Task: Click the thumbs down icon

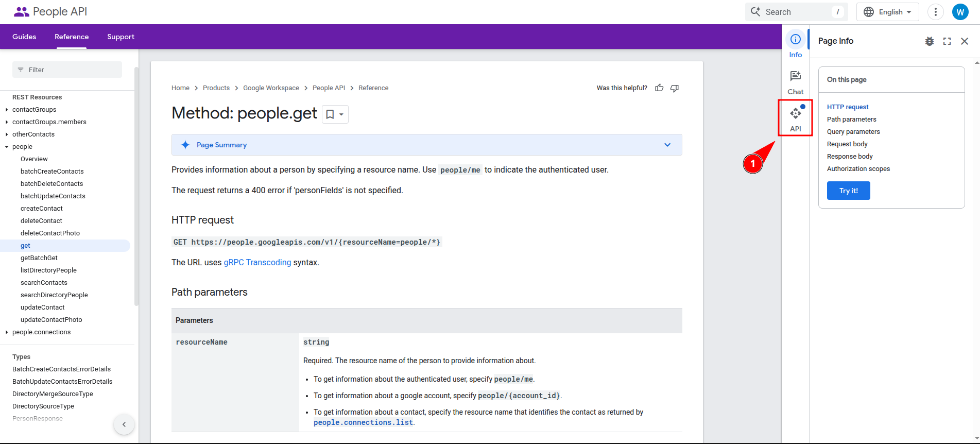Action: click(x=675, y=88)
